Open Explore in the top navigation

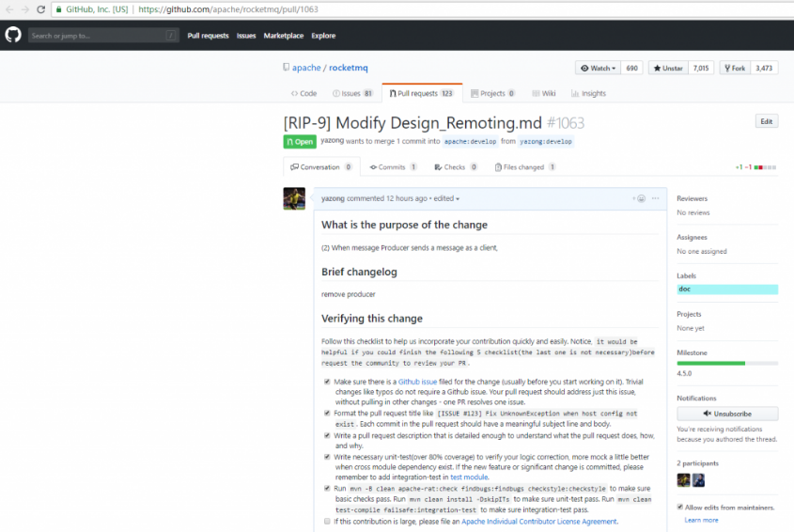pyautogui.click(x=323, y=36)
